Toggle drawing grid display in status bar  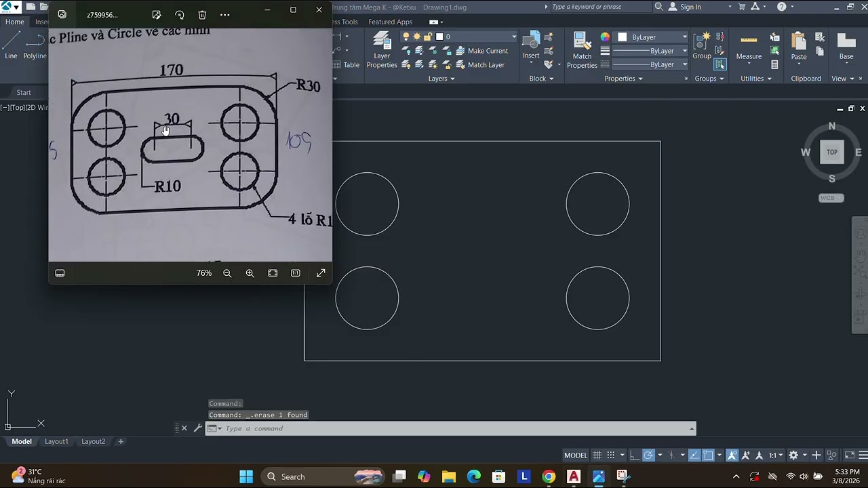click(597, 455)
